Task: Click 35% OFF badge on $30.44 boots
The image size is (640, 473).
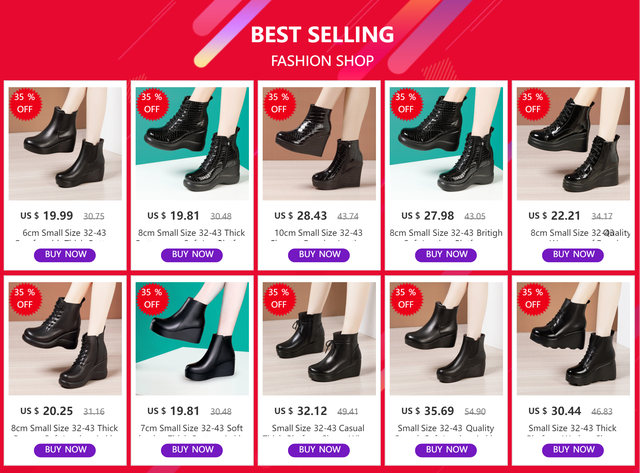Action: click(x=533, y=298)
